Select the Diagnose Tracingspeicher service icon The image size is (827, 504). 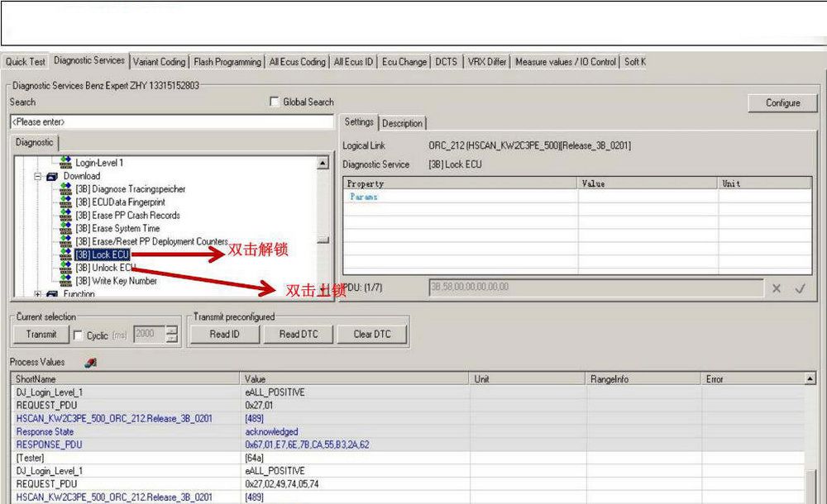click(66, 189)
